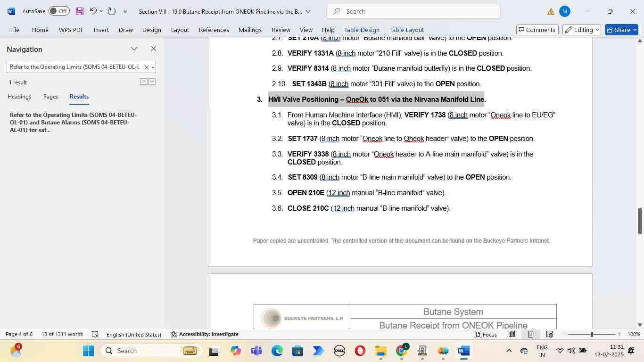Open the account profile avatar M
The image size is (644, 362).
[x=565, y=11]
